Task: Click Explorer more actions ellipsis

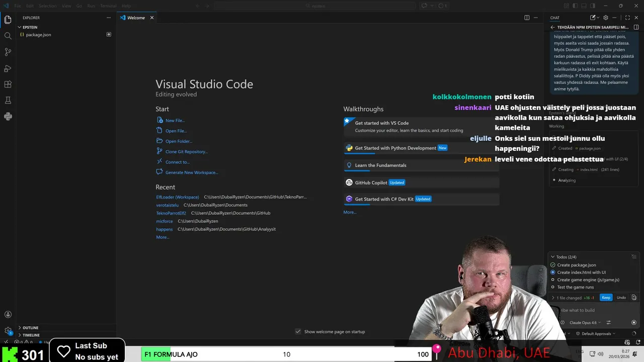Action: click(108, 18)
